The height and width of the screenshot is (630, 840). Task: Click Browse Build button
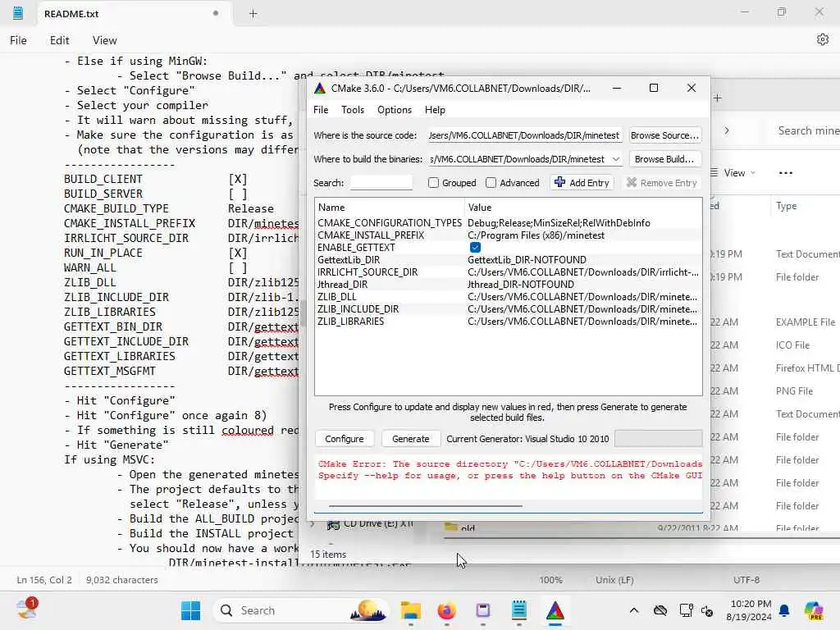pos(664,159)
